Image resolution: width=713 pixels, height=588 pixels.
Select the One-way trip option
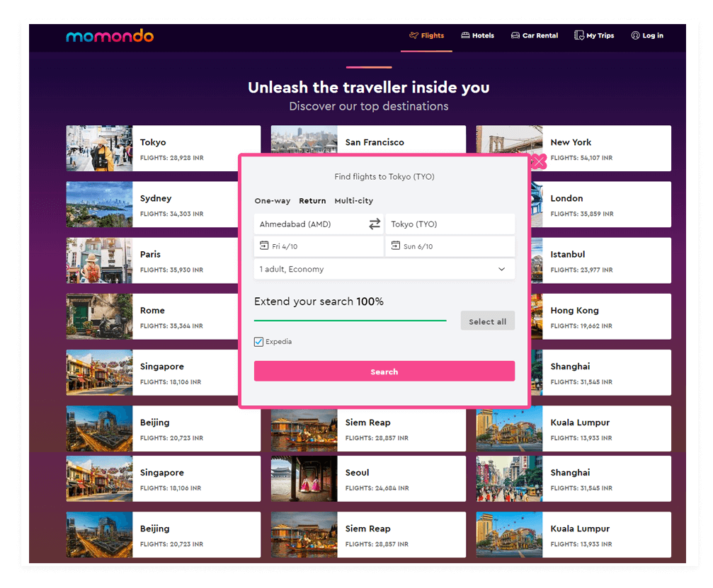(x=272, y=201)
